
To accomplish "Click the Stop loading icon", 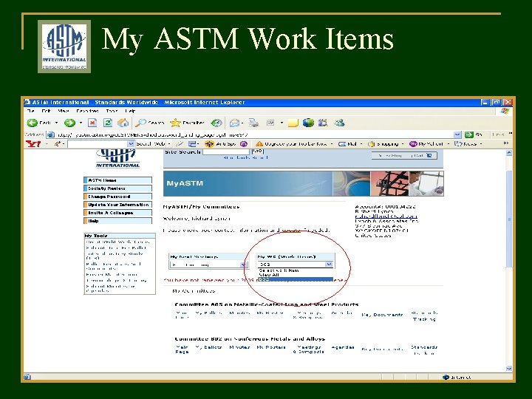I will 92,123.
